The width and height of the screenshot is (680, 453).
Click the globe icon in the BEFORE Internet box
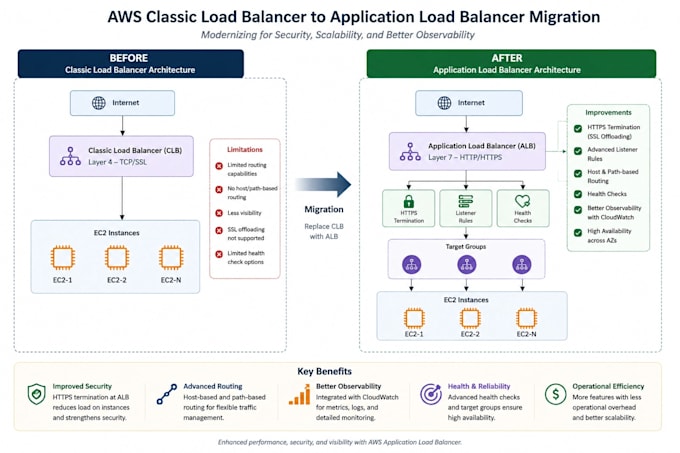(99, 103)
